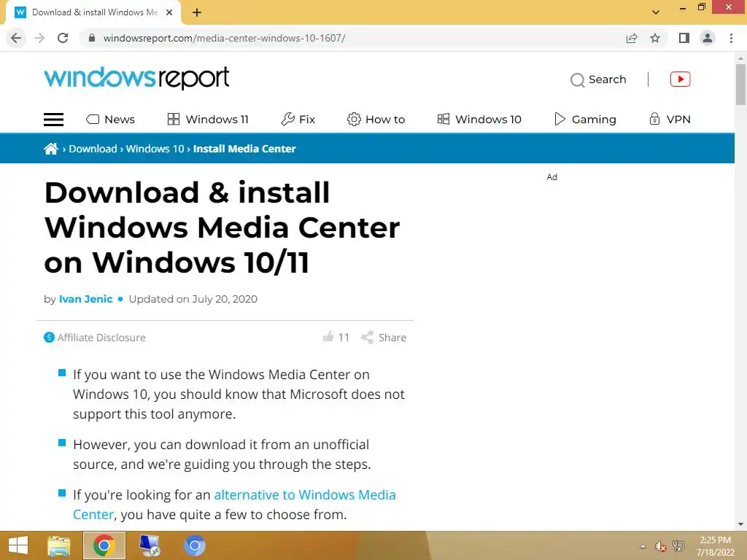Go back with the browser back arrow
Screen dimensions: 747x560
[16, 38]
